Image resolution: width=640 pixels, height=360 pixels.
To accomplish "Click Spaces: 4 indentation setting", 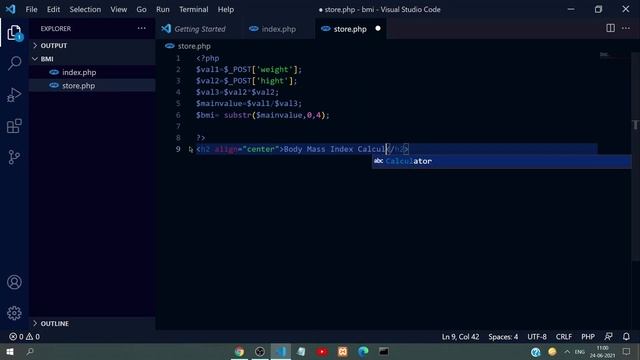I will (503, 337).
